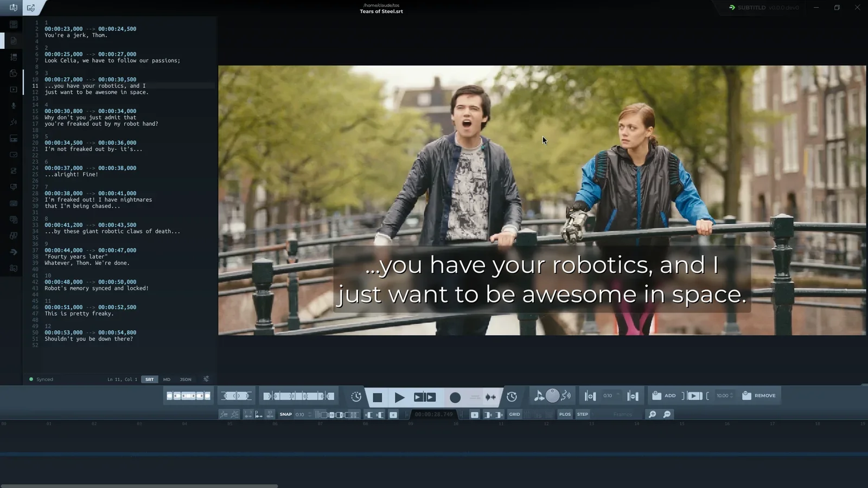Click the clock forward icon right of waveform
Image resolution: width=868 pixels, height=488 pixels.
(512, 397)
